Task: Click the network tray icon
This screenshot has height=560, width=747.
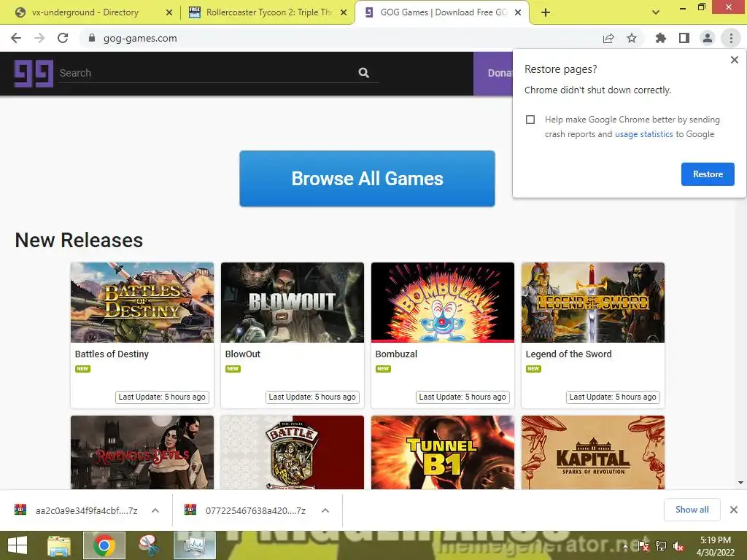Action: pos(661,546)
